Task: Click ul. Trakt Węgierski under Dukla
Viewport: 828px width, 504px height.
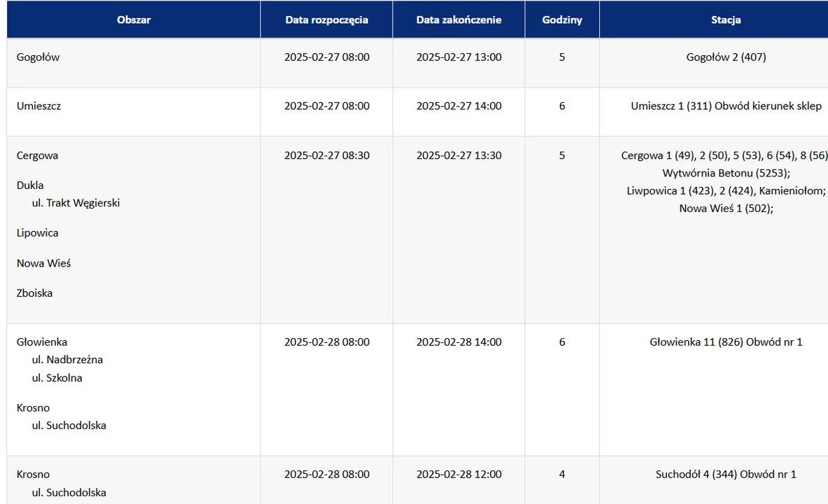Action: pos(76,203)
